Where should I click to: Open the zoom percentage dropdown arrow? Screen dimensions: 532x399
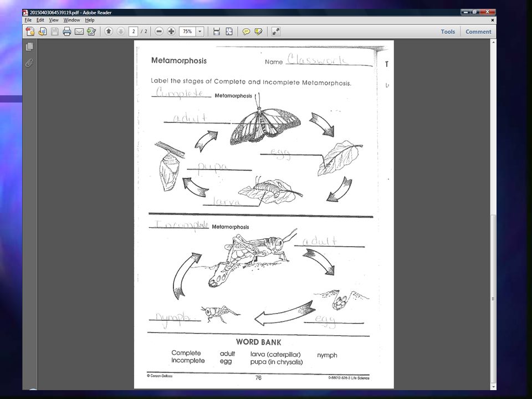(200, 32)
